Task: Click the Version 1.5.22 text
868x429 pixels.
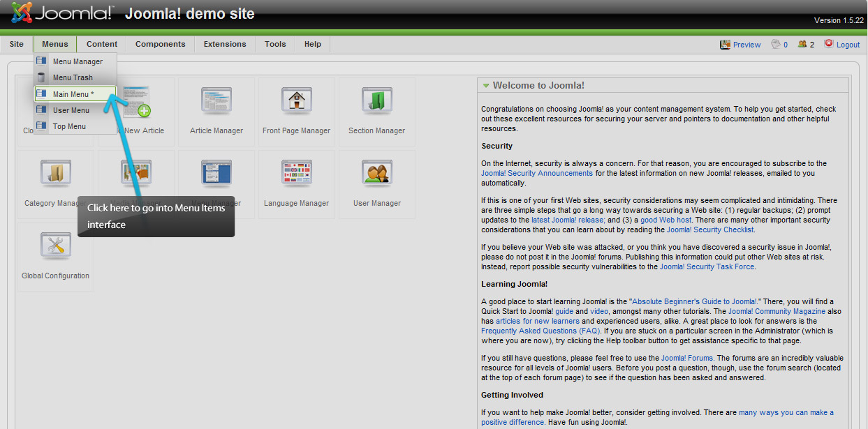Action: click(x=839, y=21)
